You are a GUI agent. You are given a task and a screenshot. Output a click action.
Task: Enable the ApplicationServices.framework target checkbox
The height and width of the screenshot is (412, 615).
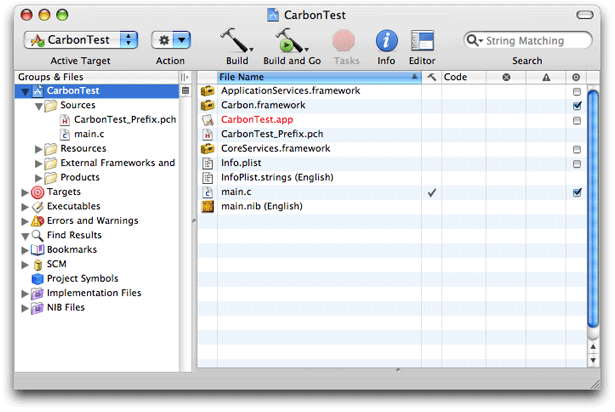pos(577,91)
